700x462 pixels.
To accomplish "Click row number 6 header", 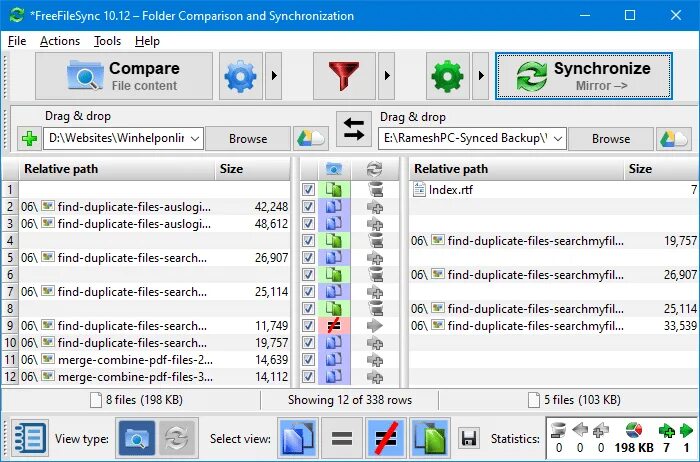I will tap(10, 275).
